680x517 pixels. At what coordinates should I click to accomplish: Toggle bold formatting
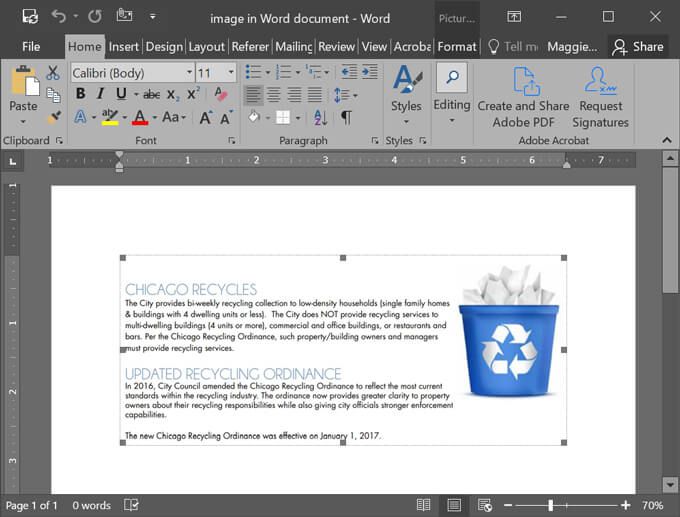pos(80,94)
